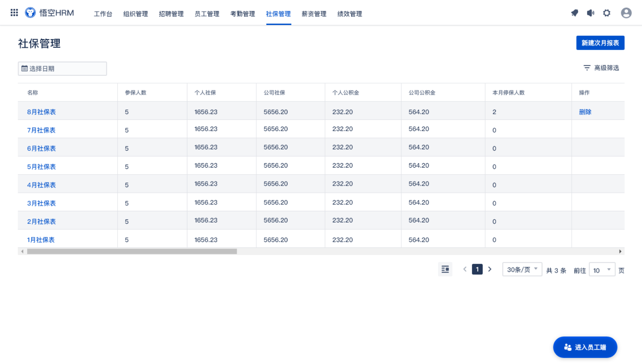Click 新建次月报表 button
The image size is (642, 364).
(600, 43)
